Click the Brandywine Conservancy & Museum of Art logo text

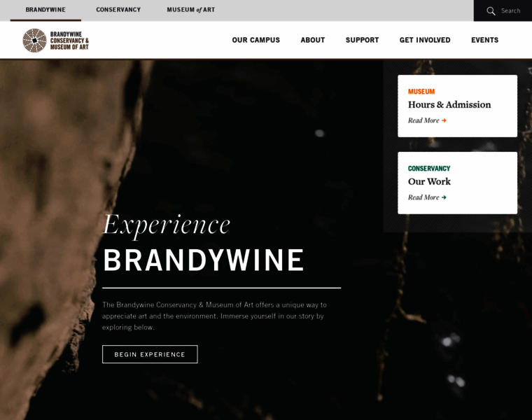pos(69,41)
